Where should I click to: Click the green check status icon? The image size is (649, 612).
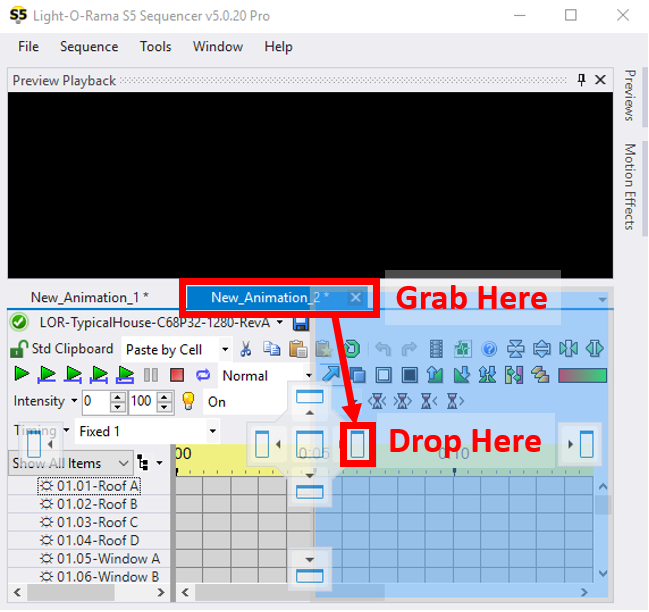[x=18, y=322]
